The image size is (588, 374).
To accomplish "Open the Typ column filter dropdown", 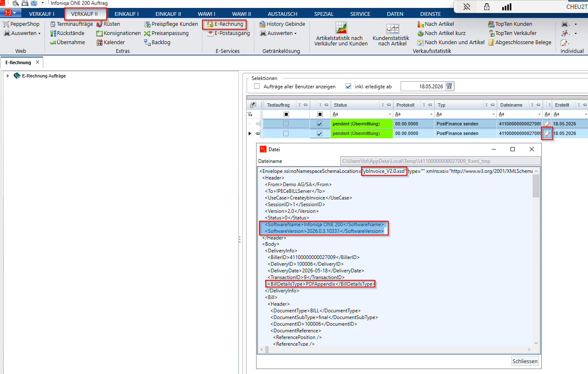I will pos(493,114).
